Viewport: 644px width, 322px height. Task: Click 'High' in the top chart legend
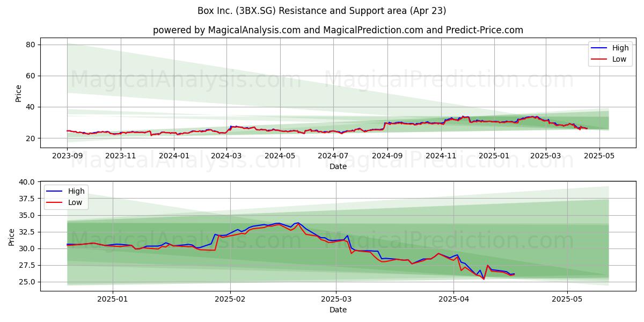[620, 48]
